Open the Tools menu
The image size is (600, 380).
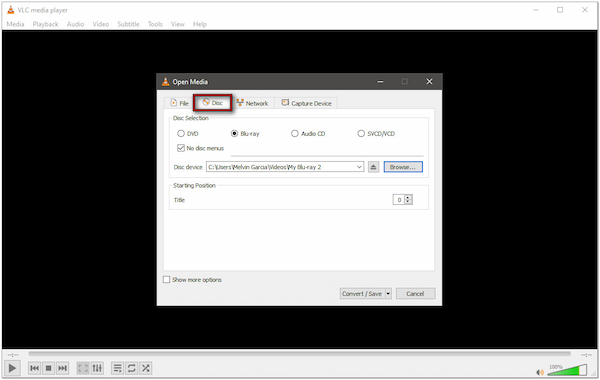155,24
